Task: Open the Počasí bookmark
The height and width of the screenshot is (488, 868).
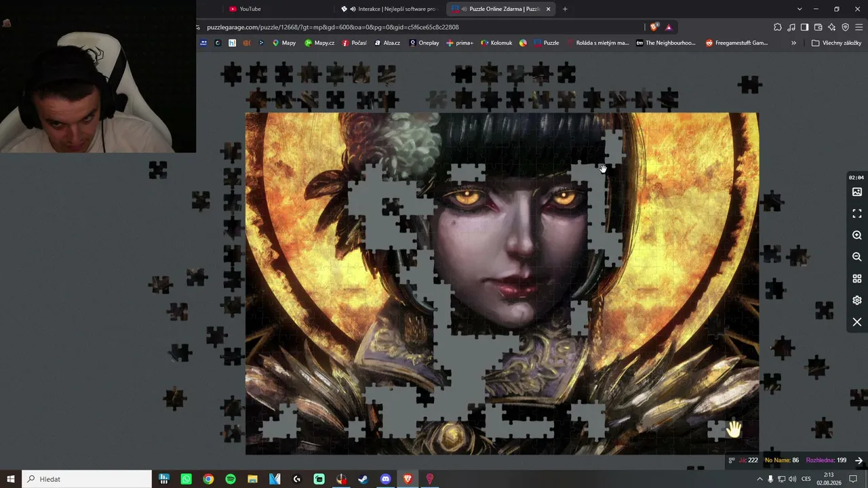Action: [355, 43]
